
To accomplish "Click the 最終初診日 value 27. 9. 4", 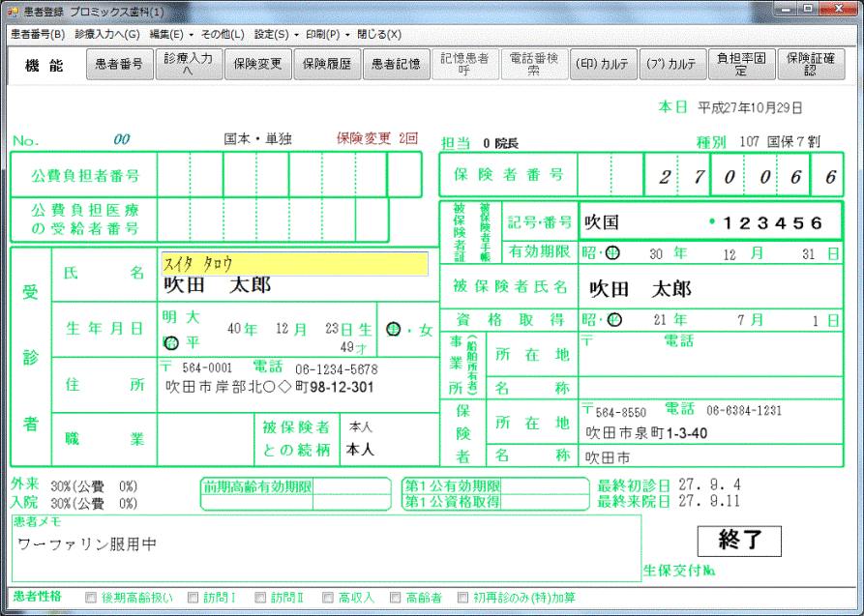I will click(710, 484).
